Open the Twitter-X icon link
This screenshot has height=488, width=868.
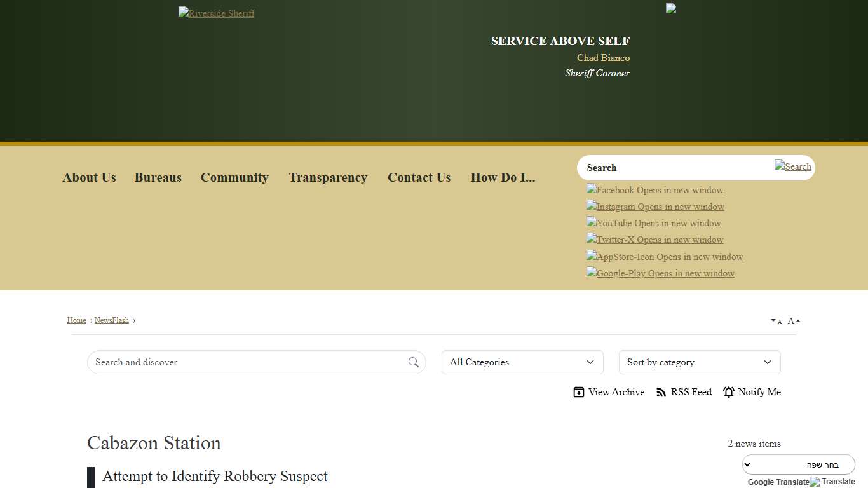tap(654, 240)
